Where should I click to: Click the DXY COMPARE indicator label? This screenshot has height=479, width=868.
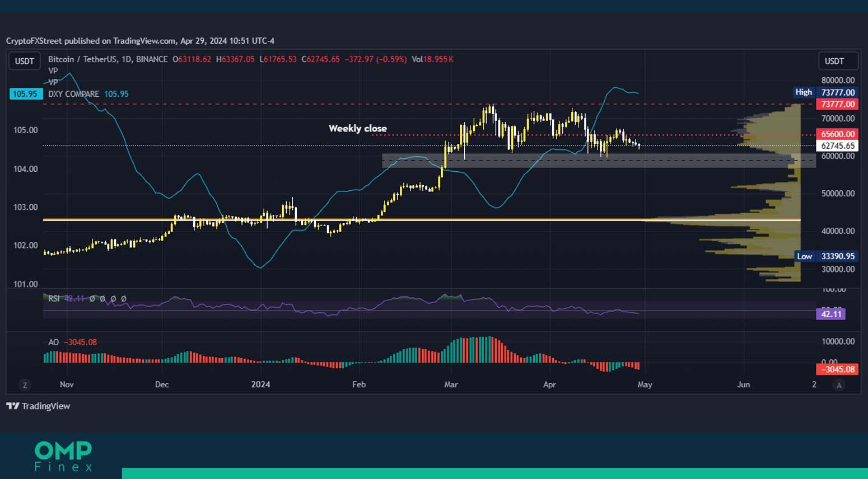73,94
